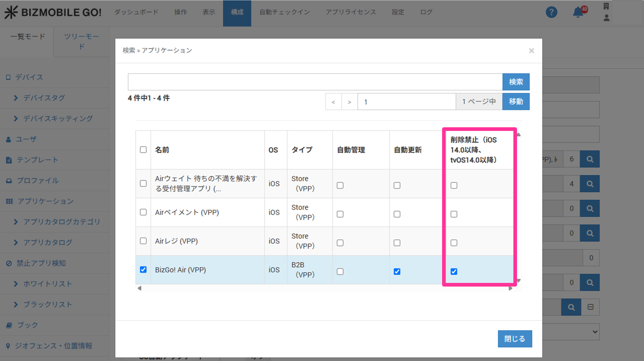This screenshot has width=644, height=361.
Task: Open the notifications bell icon
Action: 578,12
